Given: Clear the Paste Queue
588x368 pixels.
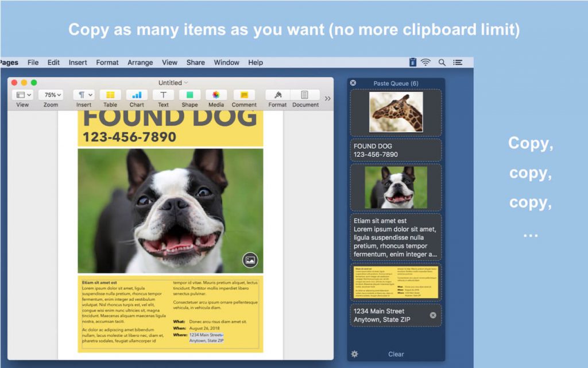Looking at the screenshot, I should pyautogui.click(x=396, y=354).
